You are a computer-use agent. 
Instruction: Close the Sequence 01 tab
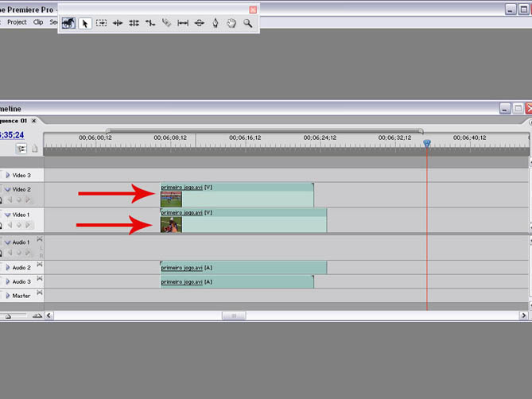(x=34, y=121)
